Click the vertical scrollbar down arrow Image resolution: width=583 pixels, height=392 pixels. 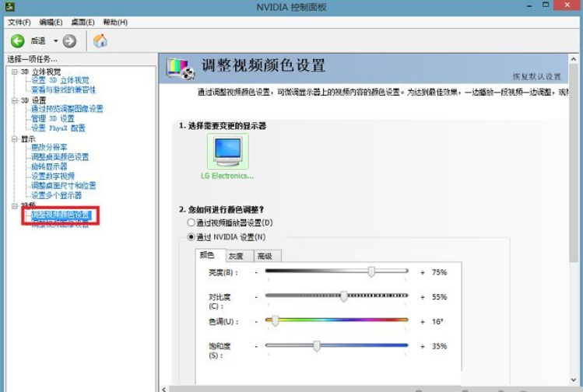(574, 380)
